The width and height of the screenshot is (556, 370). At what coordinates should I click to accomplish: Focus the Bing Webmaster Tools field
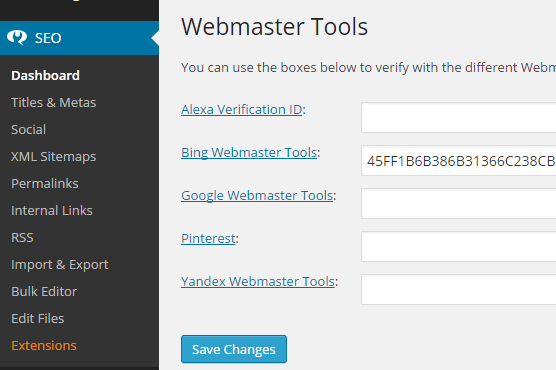tap(458, 160)
